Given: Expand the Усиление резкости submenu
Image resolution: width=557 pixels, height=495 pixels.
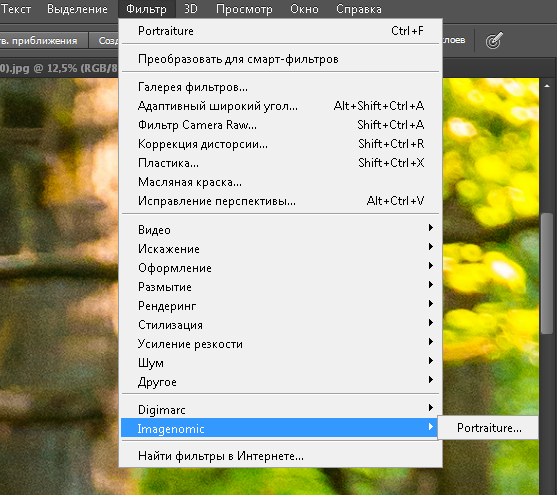Looking at the screenshot, I should click(281, 344).
